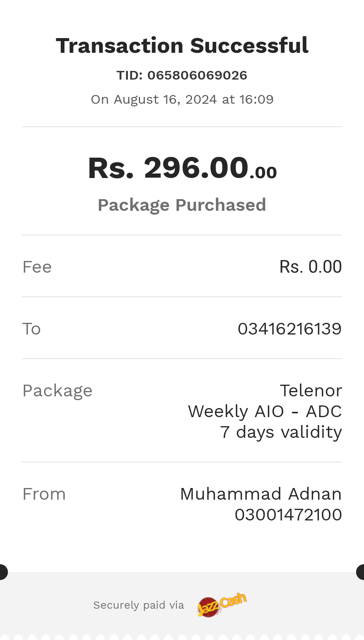Tap the left receipt notch circle

click(3, 572)
